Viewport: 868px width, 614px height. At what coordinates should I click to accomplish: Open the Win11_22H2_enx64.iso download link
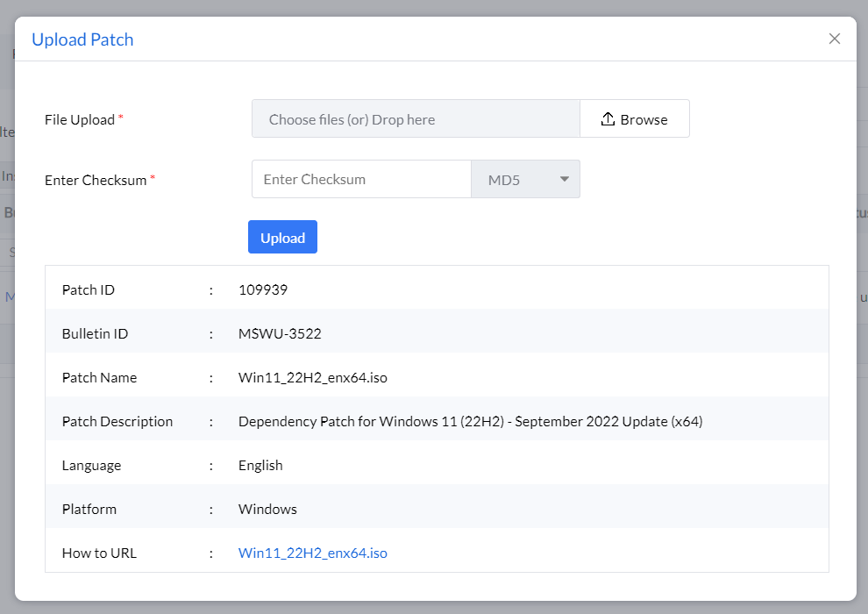(313, 553)
